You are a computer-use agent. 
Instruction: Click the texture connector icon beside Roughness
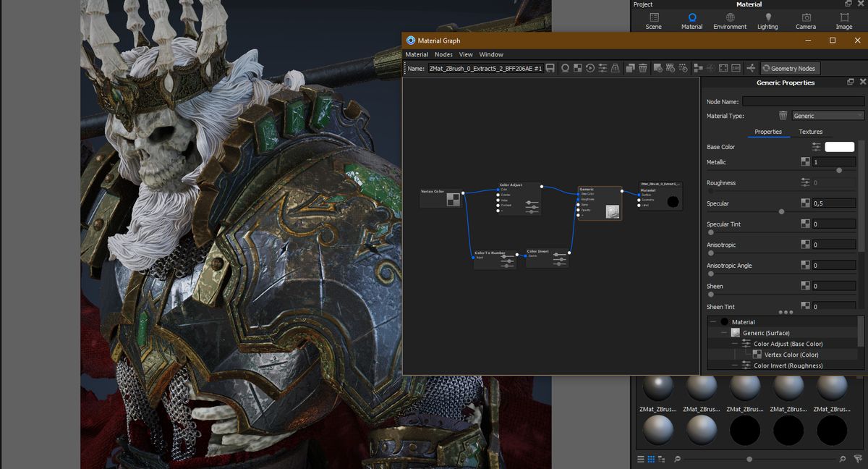[805, 182]
